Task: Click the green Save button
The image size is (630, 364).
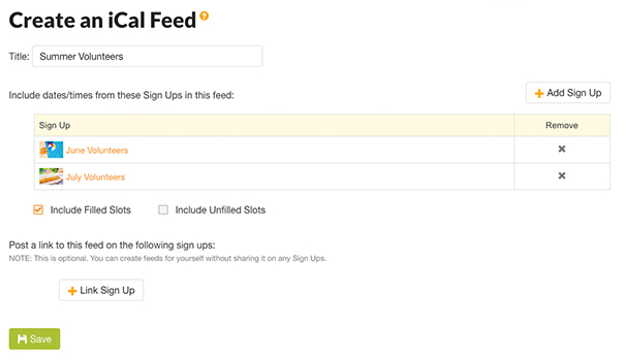Action: 34,339
